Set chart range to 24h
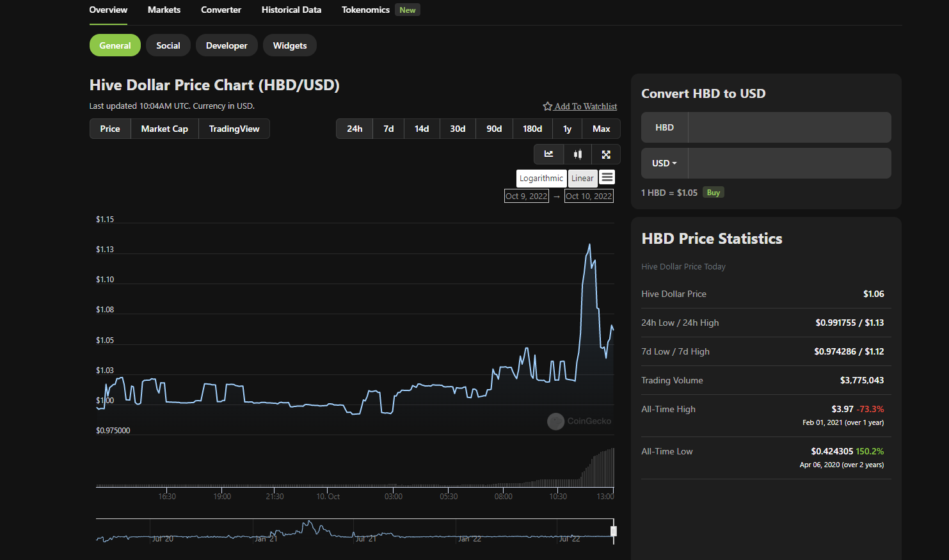The image size is (949, 560). [x=355, y=129]
